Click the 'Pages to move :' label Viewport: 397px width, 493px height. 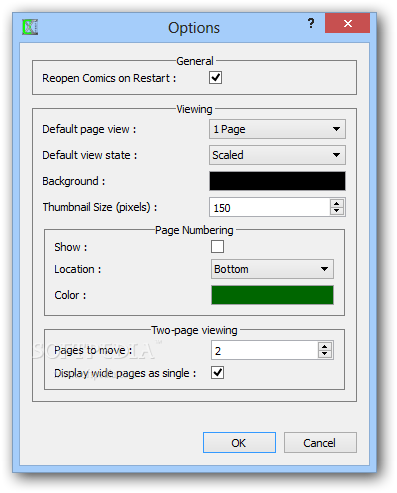pyautogui.click(x=93, y=350)
